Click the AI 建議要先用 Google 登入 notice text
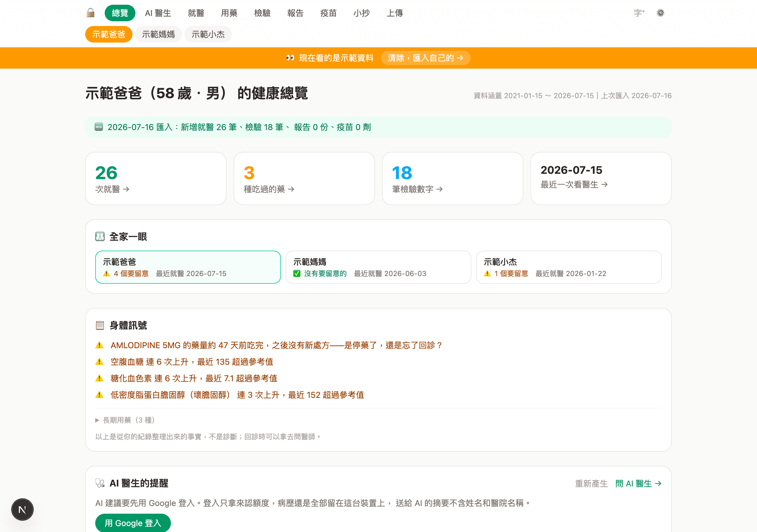This screenshot has width=757, height=532. tap(313, 503)
